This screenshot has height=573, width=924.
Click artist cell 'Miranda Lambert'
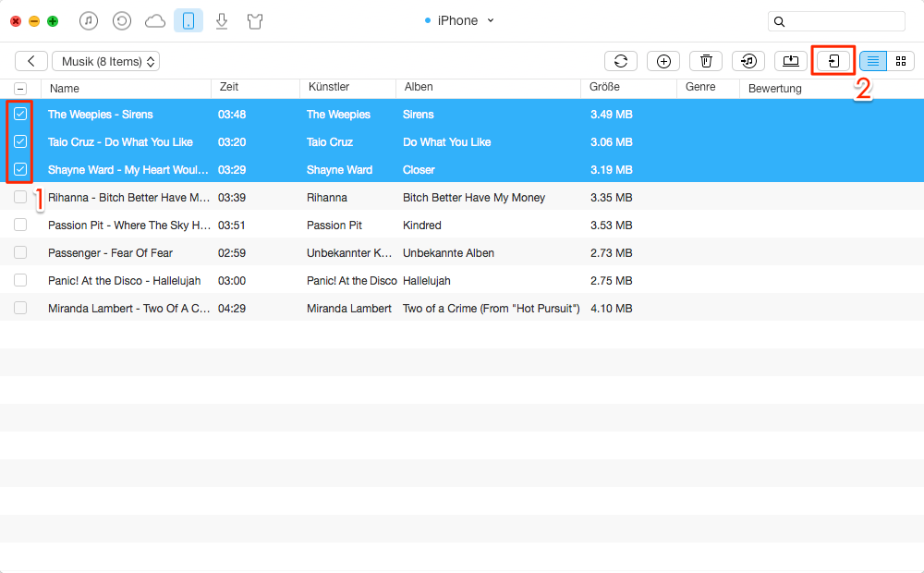pos(349,309)
